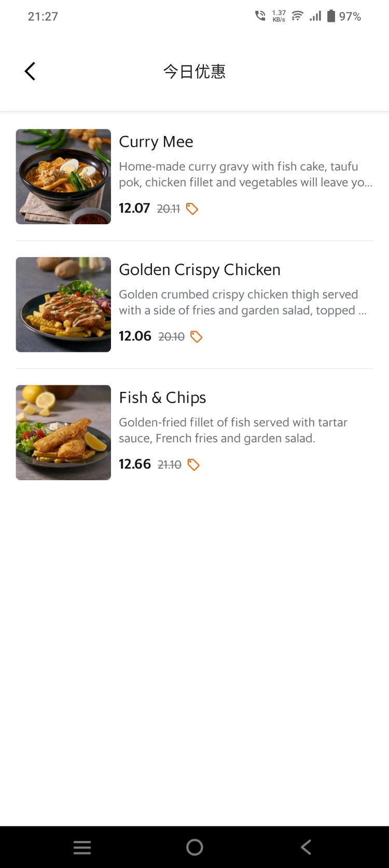Screen dimensions: 389x868
Task: Select the Curry Mee title
Action: [x=156, y=142]
